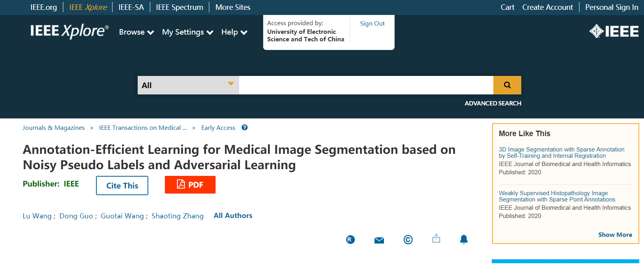This screenshot has height=264, width=644.
Task: Click the Cite This button
Action: (x=122, y=185)
